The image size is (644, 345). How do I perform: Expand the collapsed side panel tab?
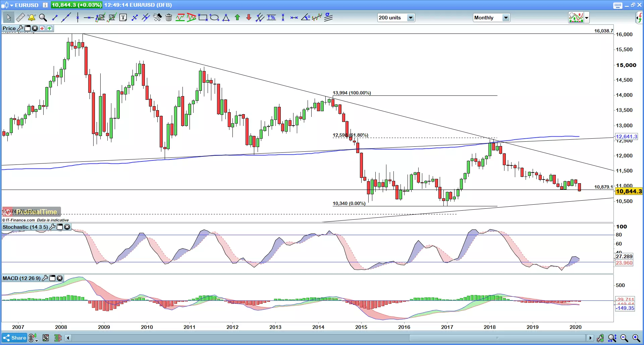640,18
